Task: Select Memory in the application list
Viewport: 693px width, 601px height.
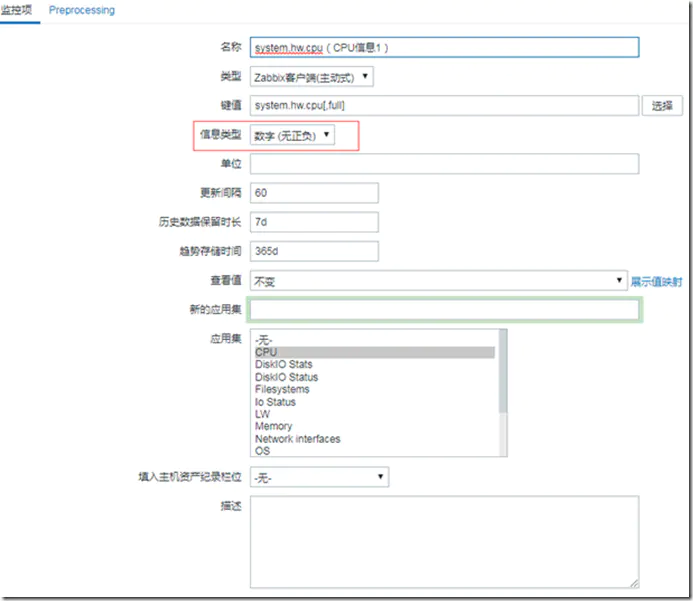Action: click(x=375, y=426)
